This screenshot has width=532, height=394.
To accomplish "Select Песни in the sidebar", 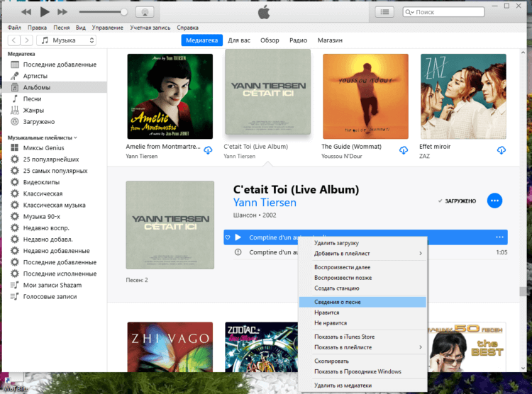I will point(55,99).
